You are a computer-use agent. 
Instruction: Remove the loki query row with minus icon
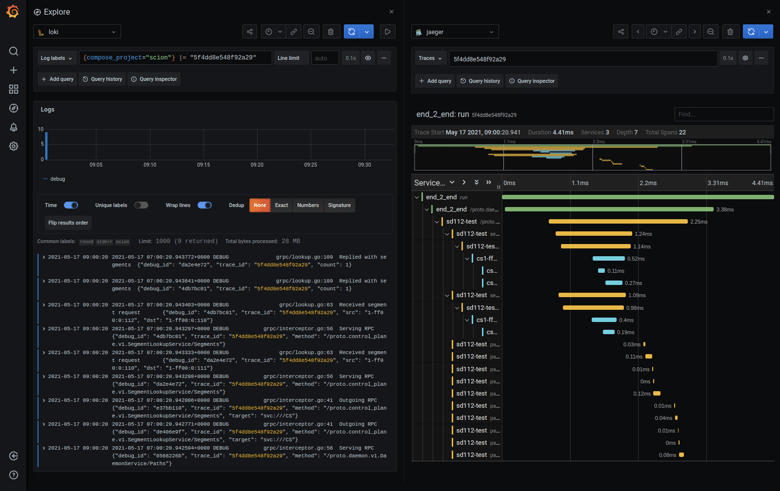click(x=384, y=58)
